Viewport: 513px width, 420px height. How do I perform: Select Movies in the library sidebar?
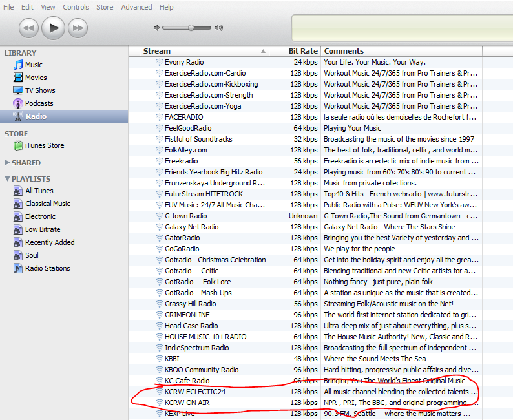click(36, 78)
